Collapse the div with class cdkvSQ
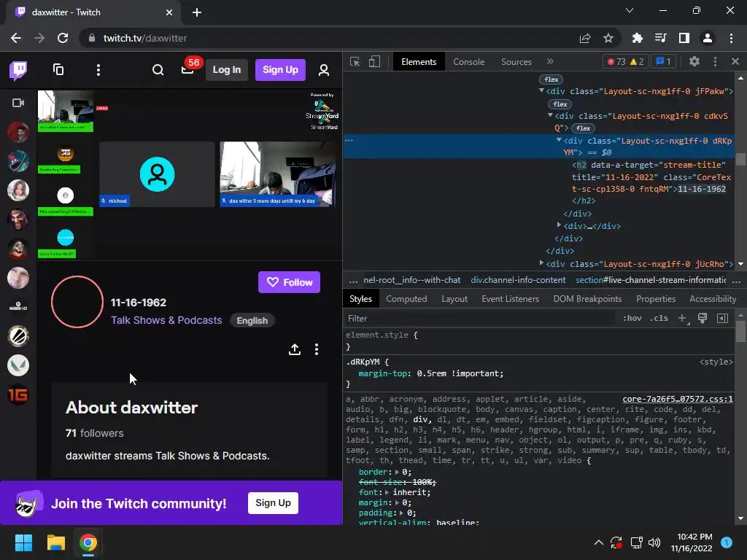Image resolution: width=747 pixels, height=560 pixels. click(x=550, y=115)
